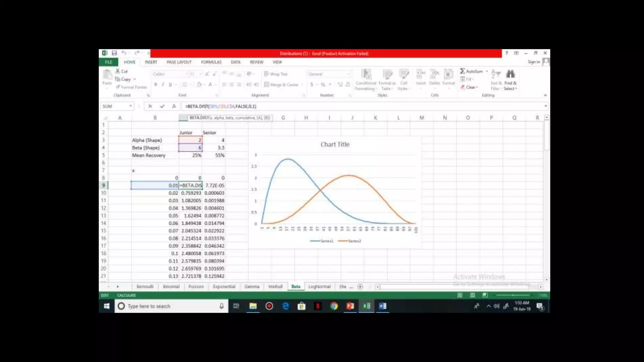This screenshot has width=644, height=362.
Task: Open the FILE backstage button
Action: (x=108, y=62)
